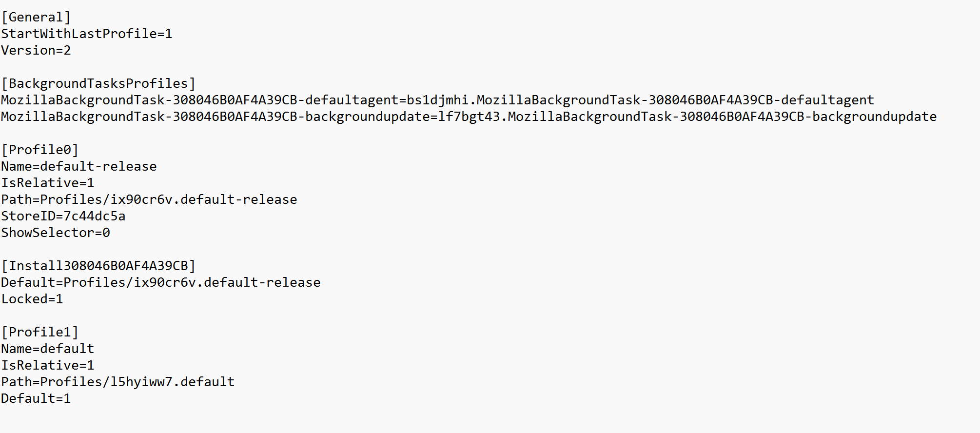Place cursor on Name=default-release line
This screenshot has width=980, height=433.
pos(79,166)
